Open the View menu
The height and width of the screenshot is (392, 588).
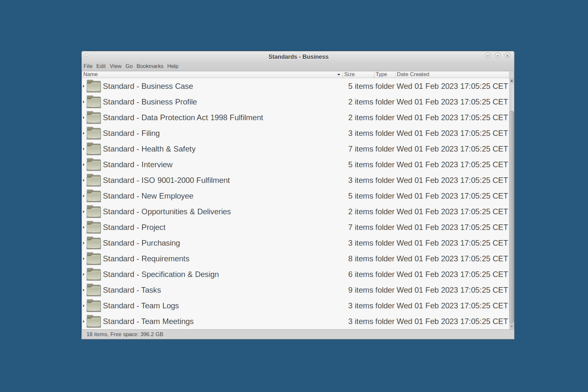pos(116,66)
